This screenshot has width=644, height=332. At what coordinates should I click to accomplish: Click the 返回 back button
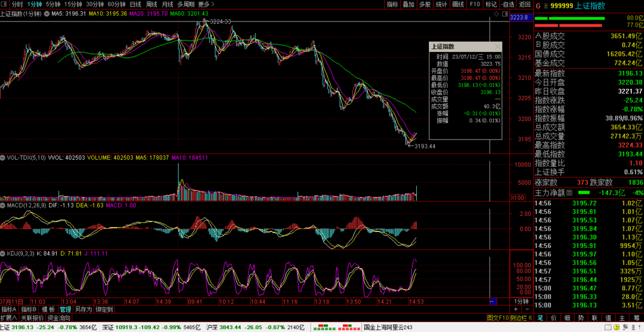coord(525,5)
